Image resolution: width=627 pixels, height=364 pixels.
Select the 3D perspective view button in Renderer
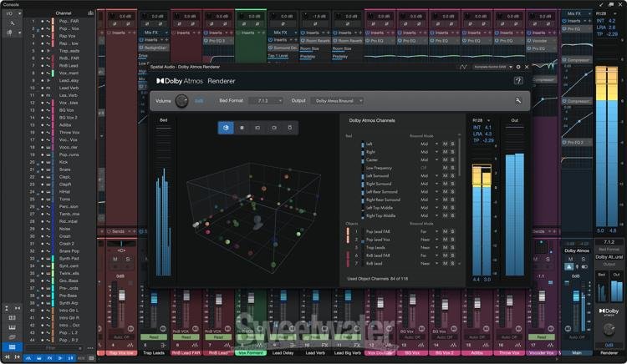click(x=226, y=128)
